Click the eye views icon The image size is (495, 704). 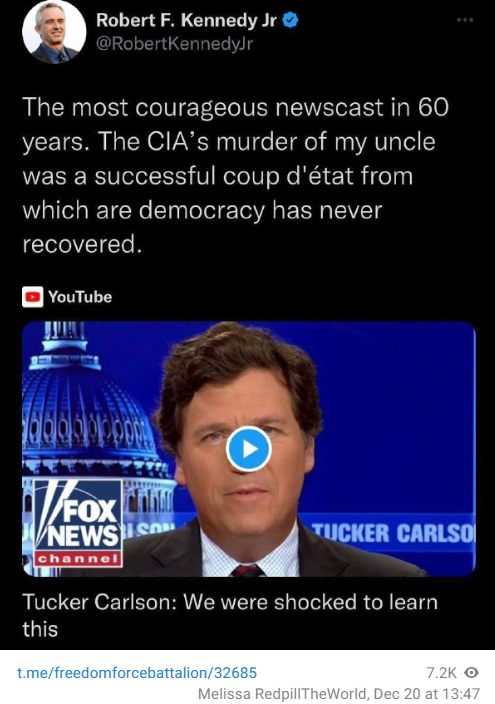click(x=471, y=673)
